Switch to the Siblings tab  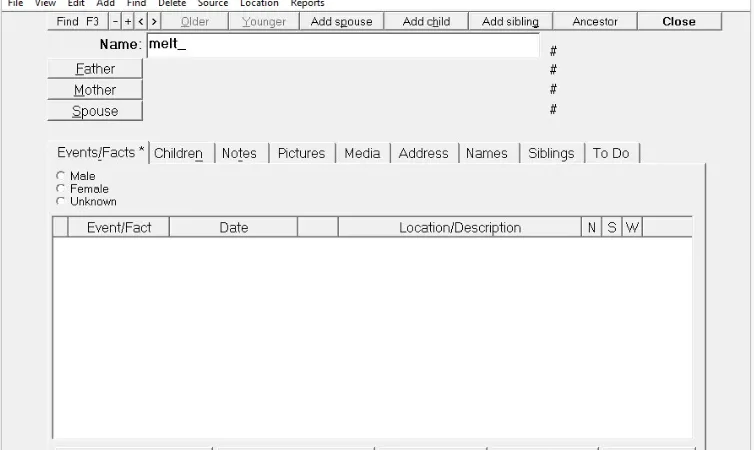(x=551, y=153)
